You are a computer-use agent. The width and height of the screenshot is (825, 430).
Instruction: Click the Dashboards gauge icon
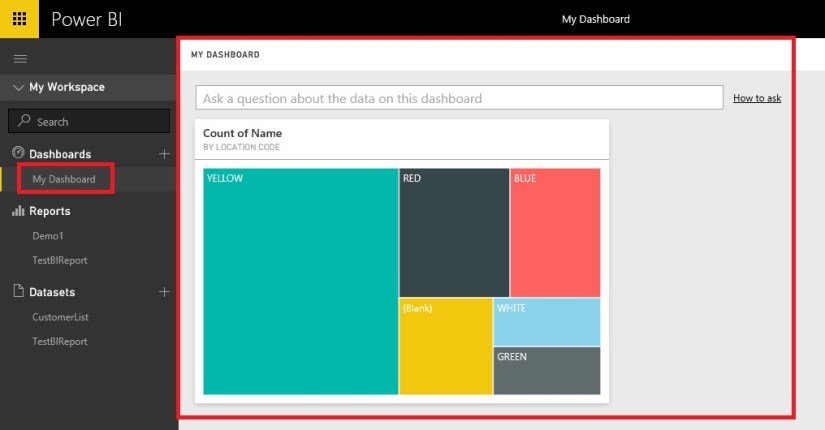(18, 153)
